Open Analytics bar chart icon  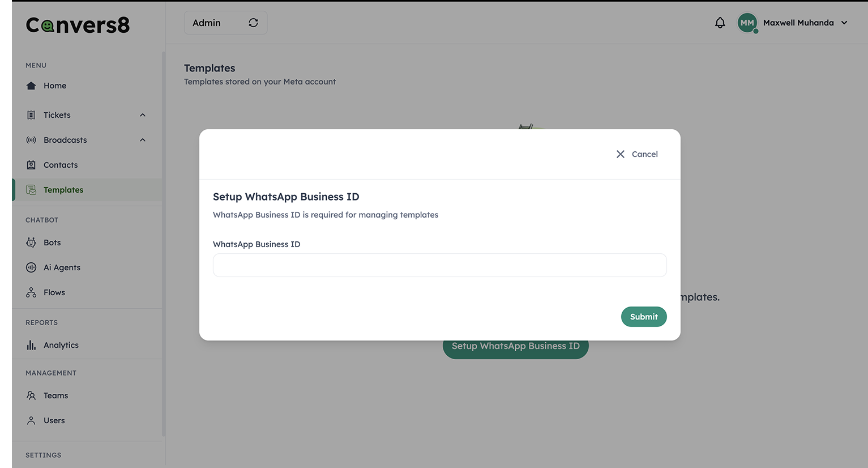(31, 344)
